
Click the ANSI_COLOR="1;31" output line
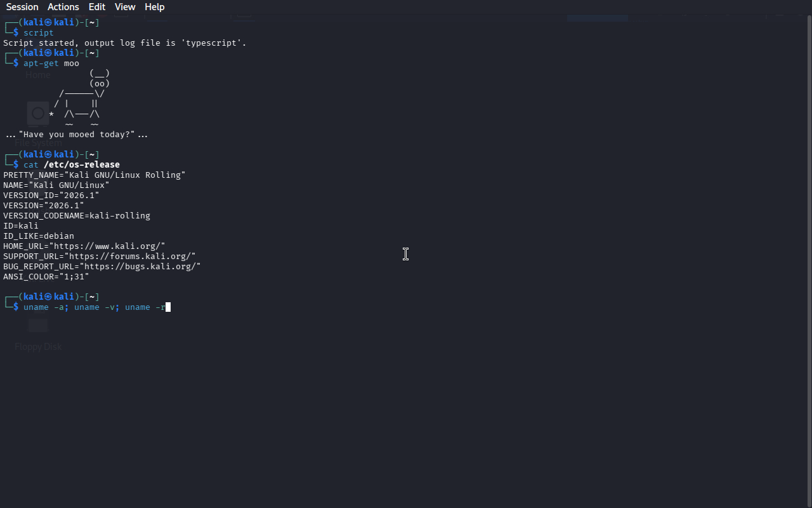(x=46, y=277)
